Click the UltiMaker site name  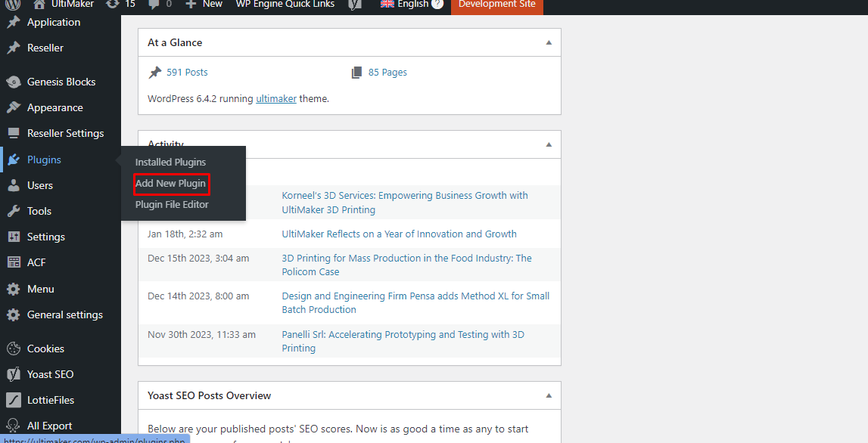click(x=71, y=5)
